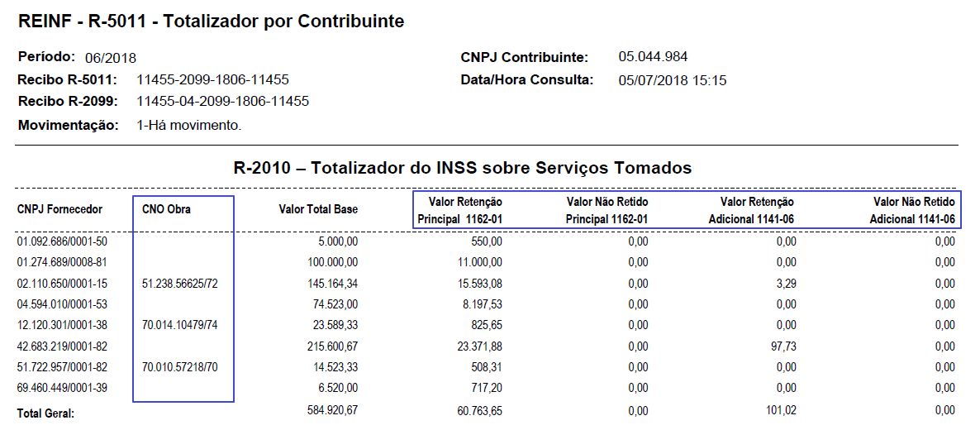Click Recibo R-5011 number 11455-2099-1806-11455
This screenshot has height=430, width=980.
click(212, 80)
